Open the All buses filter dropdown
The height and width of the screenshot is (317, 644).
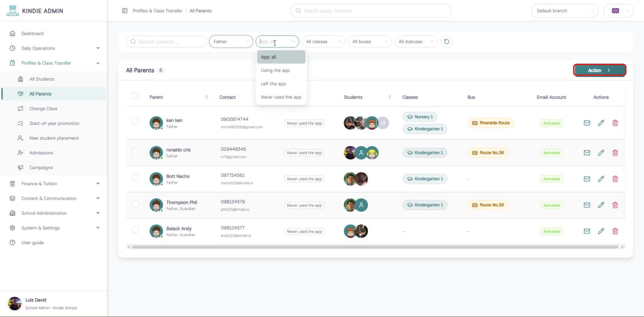[370, 42]
